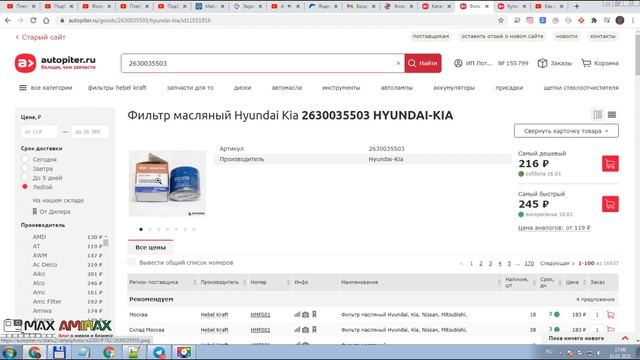Select Завтра delivery radio option
Image resolution: width=640 pixels, height=360 pixels.
click(x=25, y=168)
